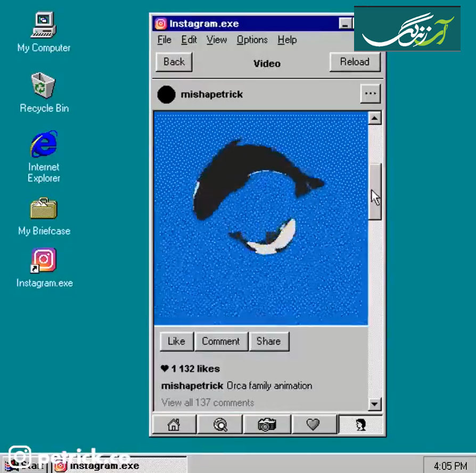Click the scrollbar down arrow
This screenshot has width=476, height=473.
(375, 404)
